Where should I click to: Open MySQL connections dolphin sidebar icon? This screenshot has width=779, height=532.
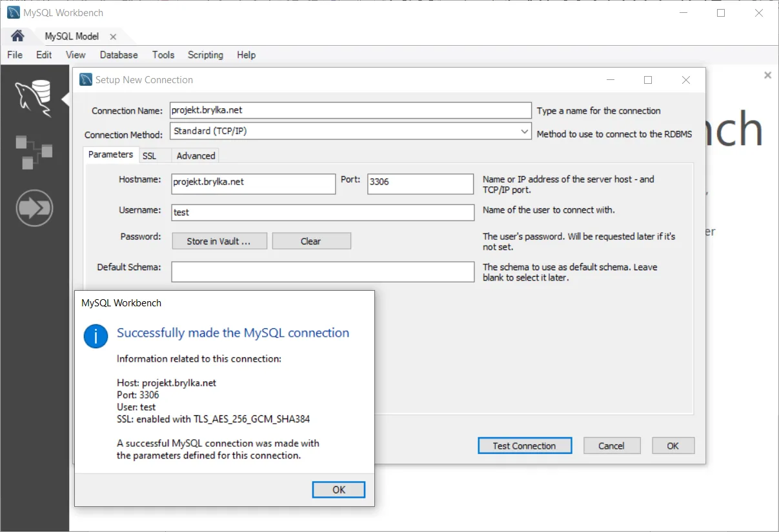(x=34, y=99)
